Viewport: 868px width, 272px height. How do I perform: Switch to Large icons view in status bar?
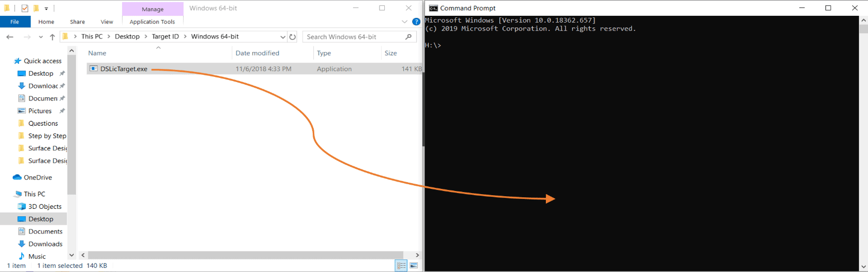click(x=414, y=266)
